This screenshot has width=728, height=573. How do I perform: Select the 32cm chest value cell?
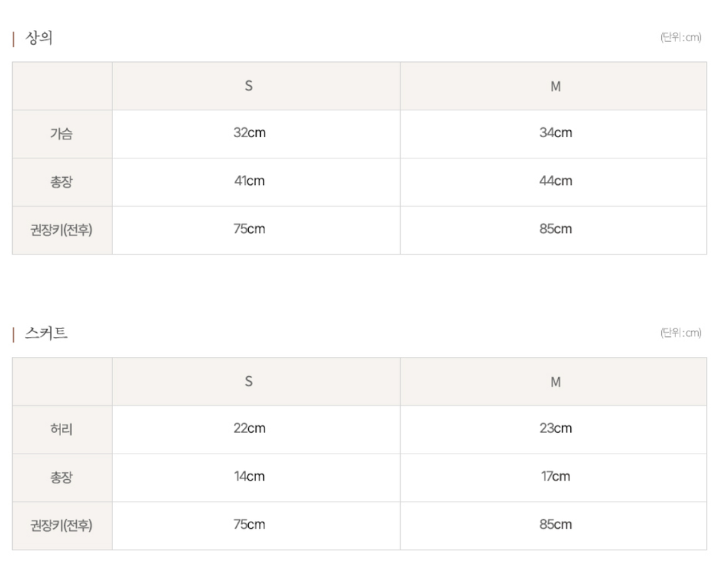point(250,133)
